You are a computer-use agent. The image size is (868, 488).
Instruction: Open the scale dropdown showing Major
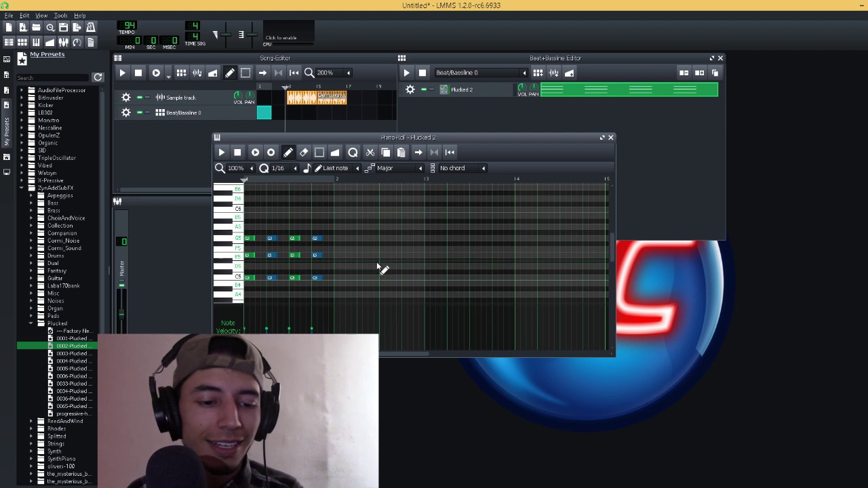pyautogui.click(x=399, y=168)
